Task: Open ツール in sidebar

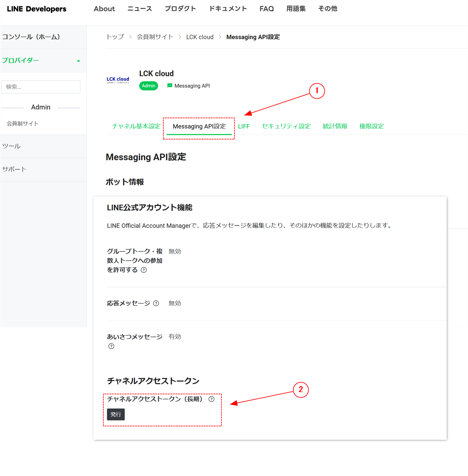Action: 43,146
